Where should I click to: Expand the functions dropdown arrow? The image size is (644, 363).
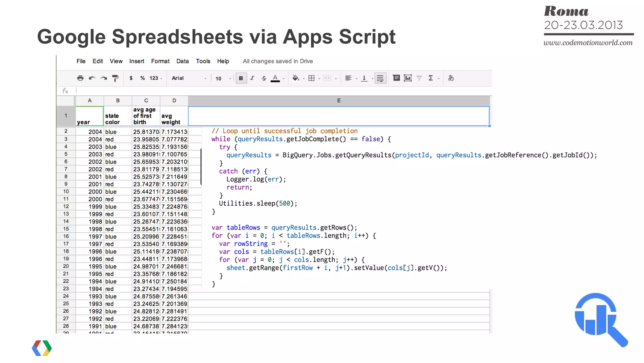click(x=438, y=79)
